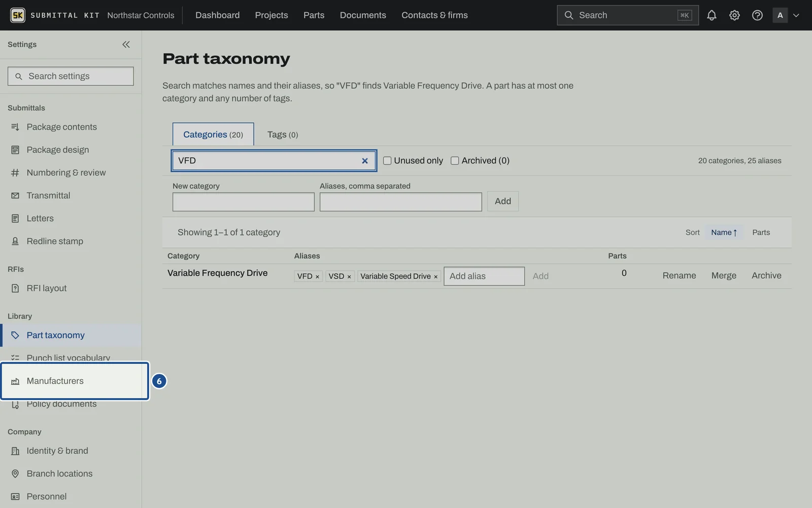Click the global Search bar
This screenshot has width=812, height=508.
click(628, 15)
